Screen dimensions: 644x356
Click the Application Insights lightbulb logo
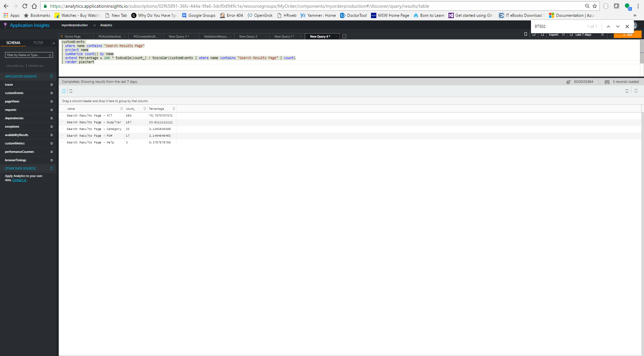(5, 25)
